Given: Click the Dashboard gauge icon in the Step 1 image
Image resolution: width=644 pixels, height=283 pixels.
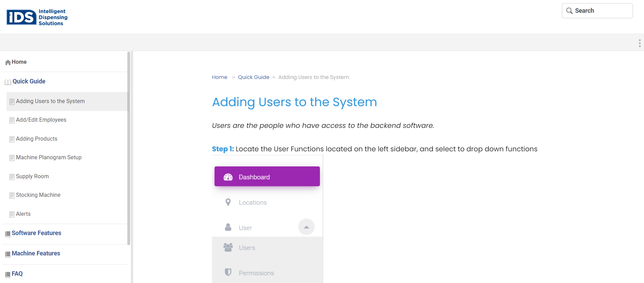Looking at the screenshot, I should (x=228, y=177).
